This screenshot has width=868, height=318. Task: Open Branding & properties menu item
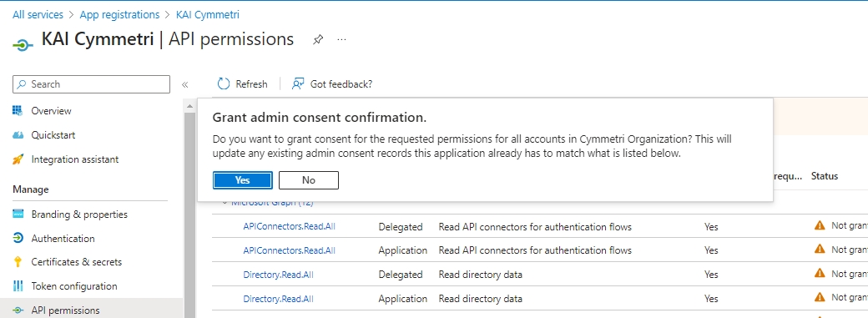click(79, 215)
